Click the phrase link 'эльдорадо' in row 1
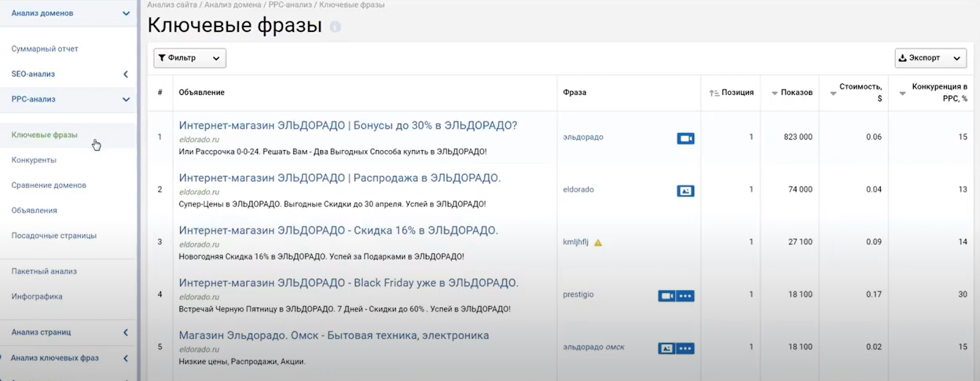Screen dimensions: 980x381 (583, 137)
